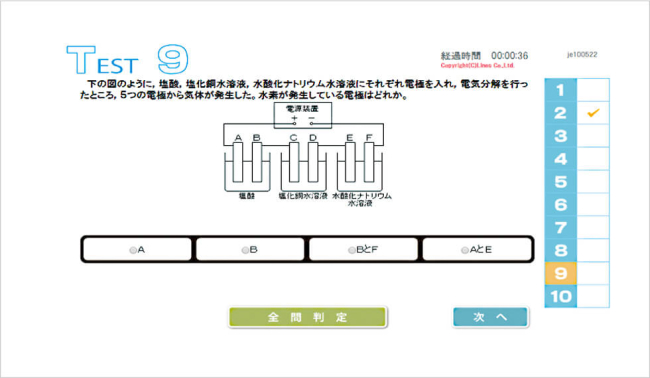This screenshot has width=650, height=378.
Task: Click the Copyright Lines Co.,Ltd. text
Action: pyautogui.click(x=477, y=65)
